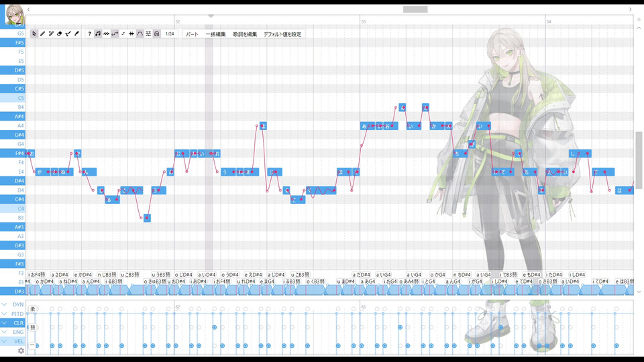Viewport: 644px width, 362px height.
Task: Open the 歌詞を編集 menu
Action: [x=246, y=34]
